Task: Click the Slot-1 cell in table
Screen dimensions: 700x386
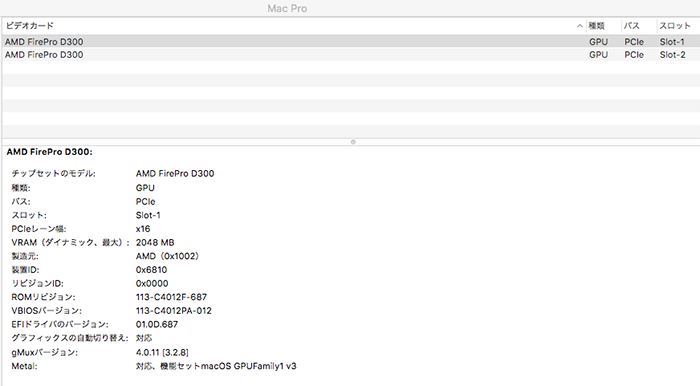Action: pos(672,42)
